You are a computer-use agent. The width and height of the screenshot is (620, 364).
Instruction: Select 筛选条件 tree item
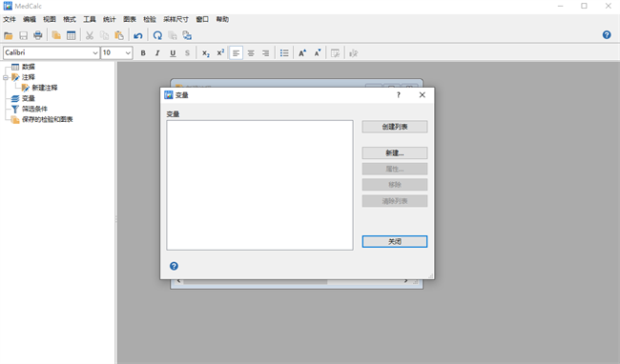(x=34, y=109)
